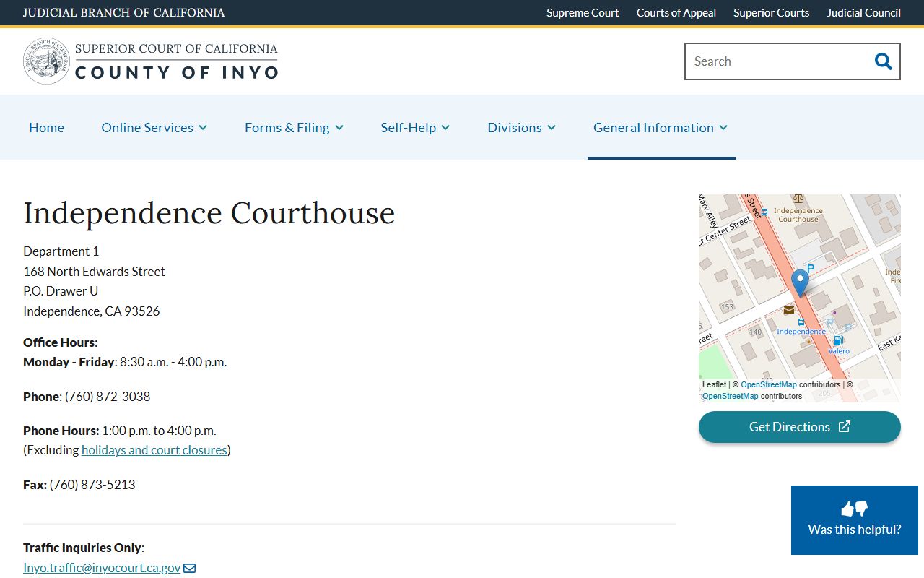Click the parking P marker on map
This screenshot has height=578, width=924.
point(811,269)
